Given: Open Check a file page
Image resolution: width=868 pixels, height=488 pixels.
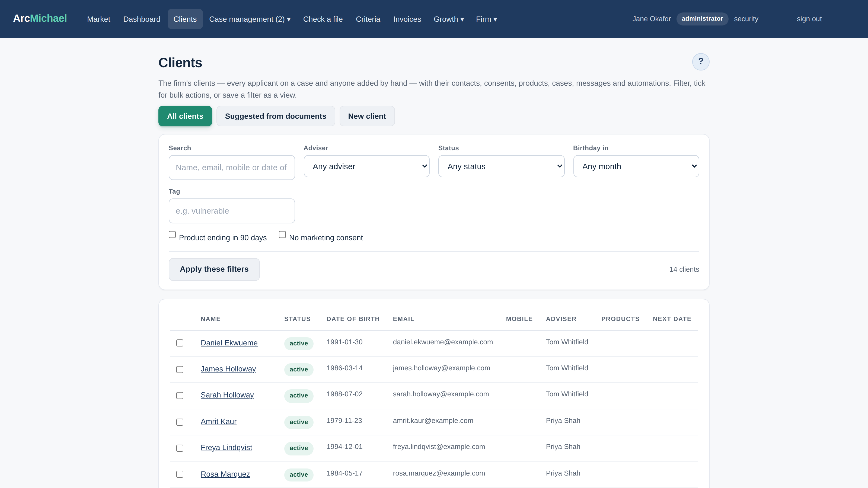Looking at the screenshot, I should (323, 19).
